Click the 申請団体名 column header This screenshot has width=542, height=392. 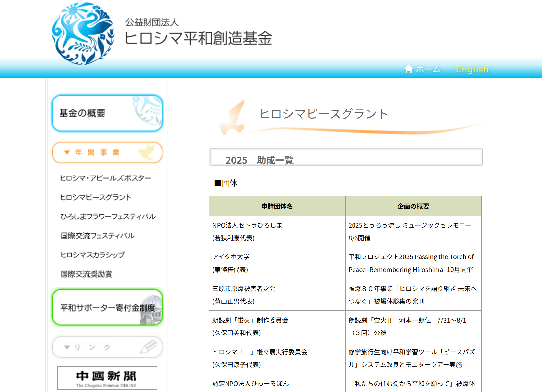[x=277, y=206]
